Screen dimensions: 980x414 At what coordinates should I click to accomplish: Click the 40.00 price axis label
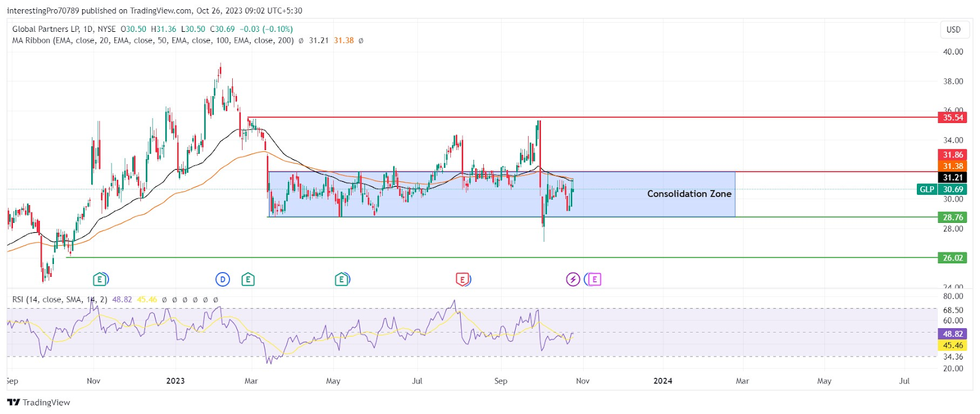pyautogui.click(x=953, y=52)
